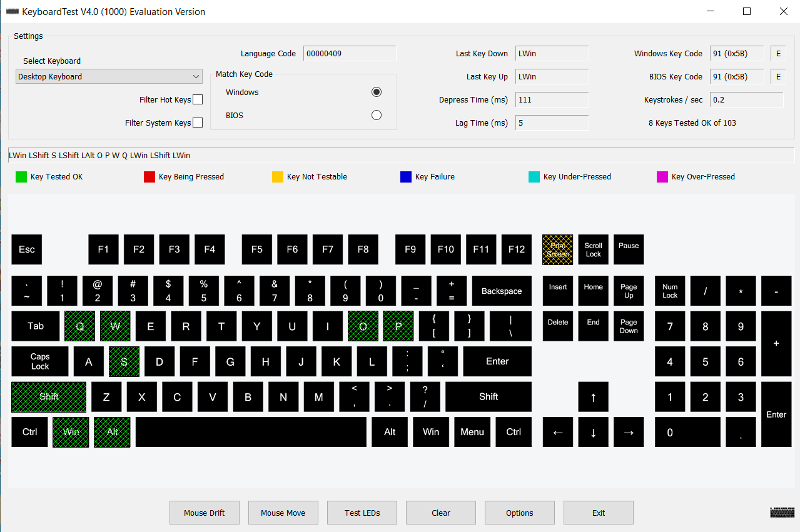
Task: Click the Backspace key
Action: point(501,290)
